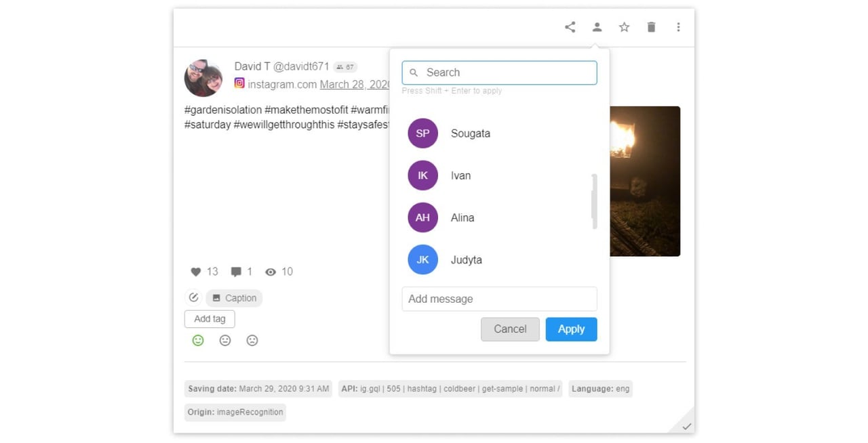Image resolution: width=868 pixels, height=443 pixels.
Task: Star this post using the star icon
Action: pyautogui.click(x=624, y=27)
